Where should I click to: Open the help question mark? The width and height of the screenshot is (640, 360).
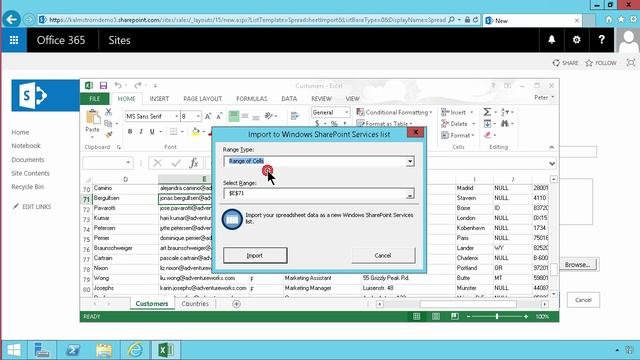601,40
